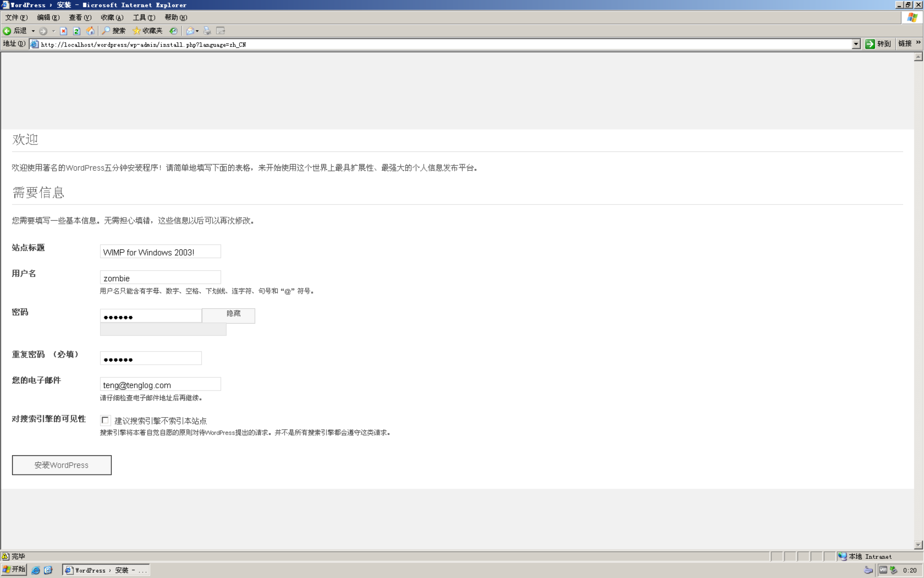Click the password strength indicator bar
924x578 pixels.
click(x=163, y=329)
